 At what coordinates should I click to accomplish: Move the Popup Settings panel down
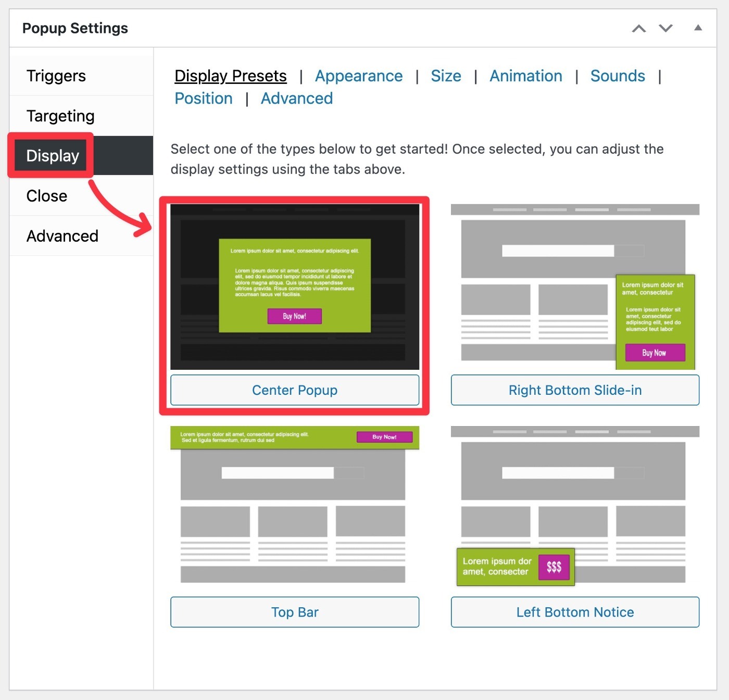click(666, 28)
